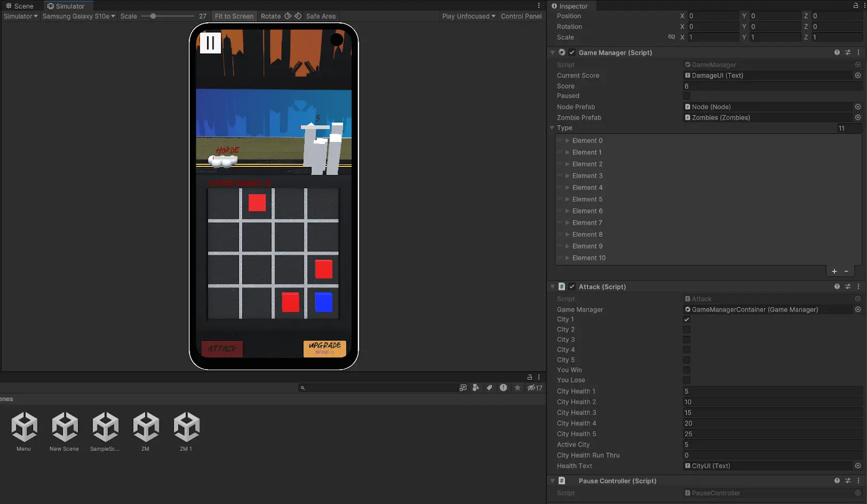Open the Simulator view mode dropdown
Screen dimensions: 867x504
click(x=21, y=16)
